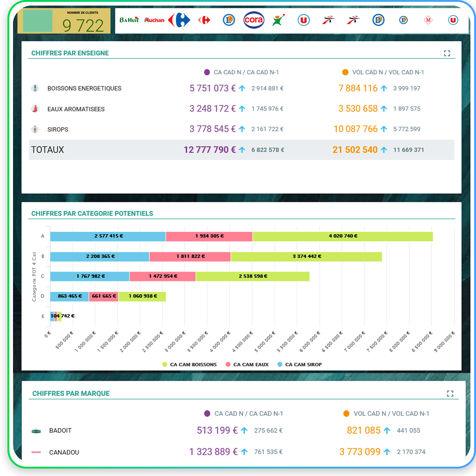This screenshot has height=476, width=476.
Task: Click the green swatch in the clients tile
Action: [x=38, y=21]
